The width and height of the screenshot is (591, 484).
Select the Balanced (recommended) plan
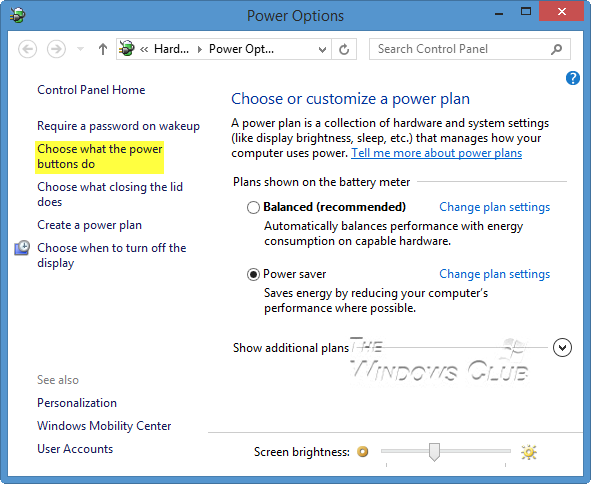coord(253,207)
